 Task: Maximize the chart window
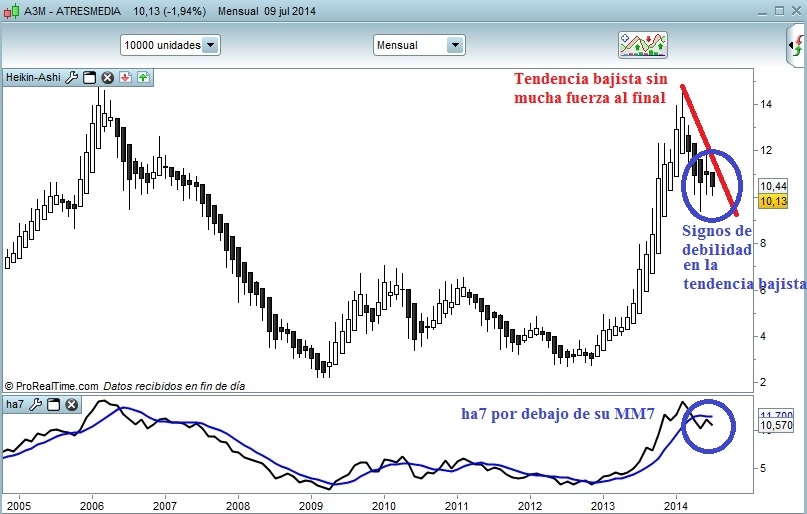pos(779,11)
